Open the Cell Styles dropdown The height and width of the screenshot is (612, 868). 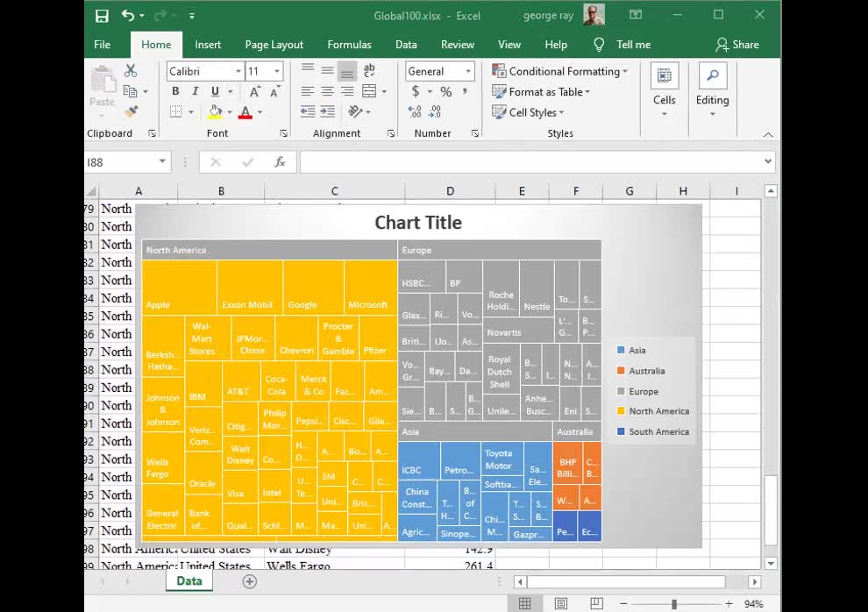click(x=528, y=112)
